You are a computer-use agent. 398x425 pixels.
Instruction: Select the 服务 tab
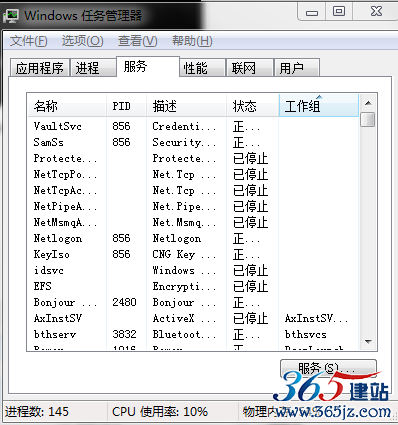148,67
